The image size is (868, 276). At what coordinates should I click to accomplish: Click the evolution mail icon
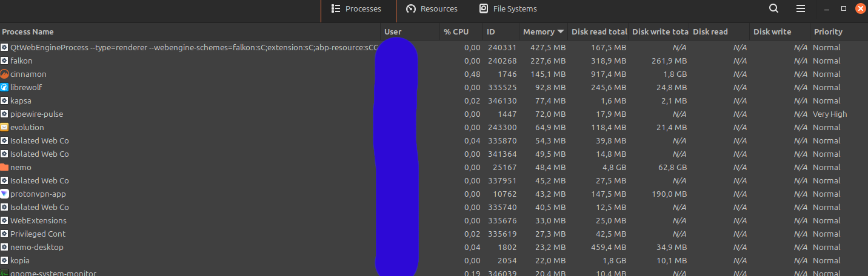(4, 127)
